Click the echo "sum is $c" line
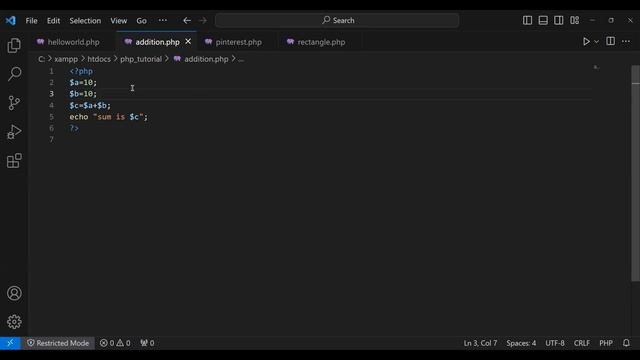640x360 pixels. pyautogui.click(x=109, y=117)
